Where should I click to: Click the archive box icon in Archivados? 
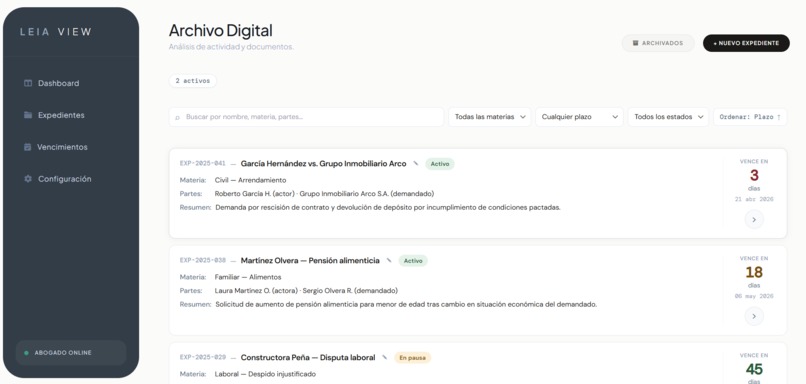(x=635, y=43)
